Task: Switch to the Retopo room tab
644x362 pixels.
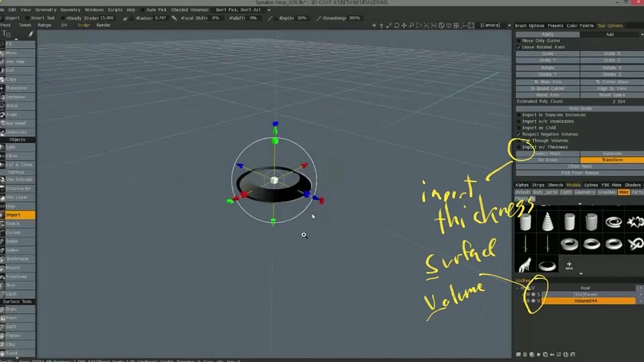Action: coord(44,25)
